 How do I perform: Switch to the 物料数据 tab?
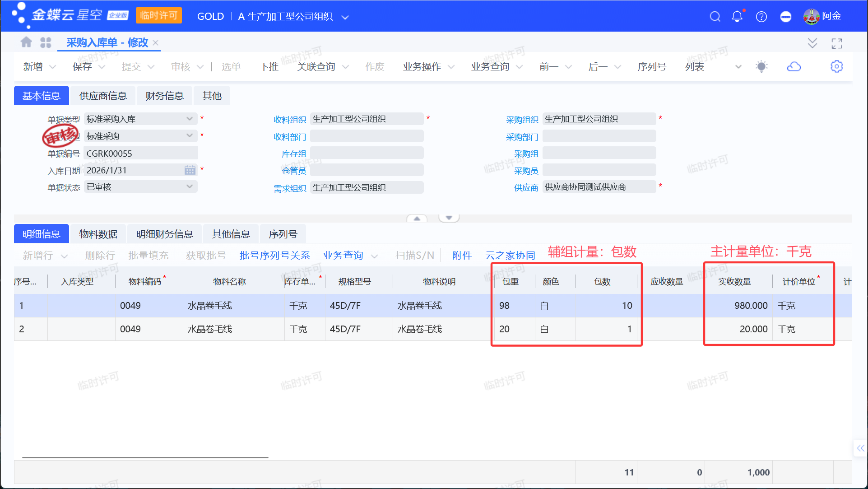tap(98, 234)
